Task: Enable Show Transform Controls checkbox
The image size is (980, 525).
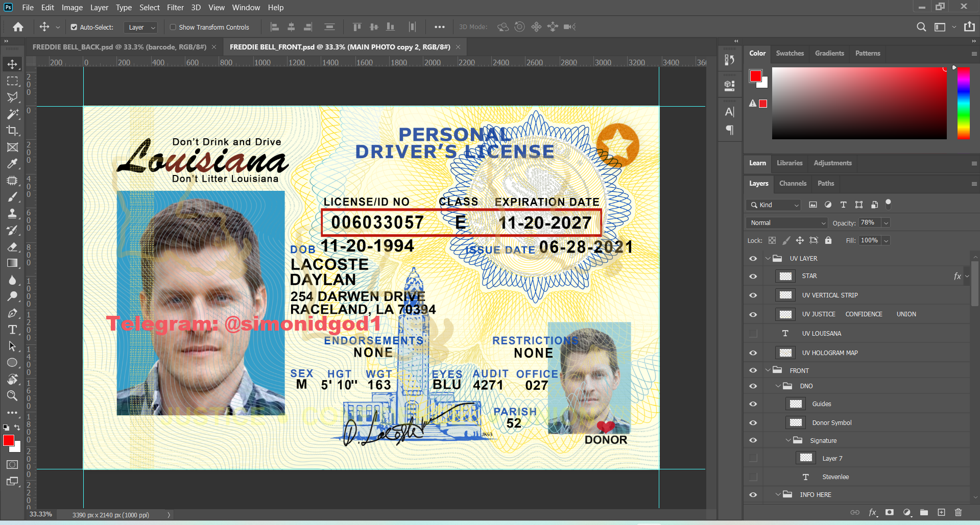Action: coord(173,27)
